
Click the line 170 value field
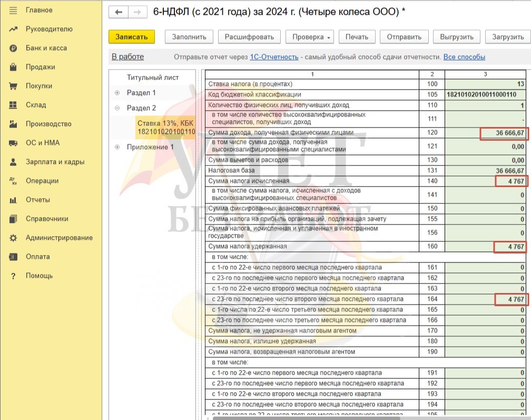click(x=485, y=330)
